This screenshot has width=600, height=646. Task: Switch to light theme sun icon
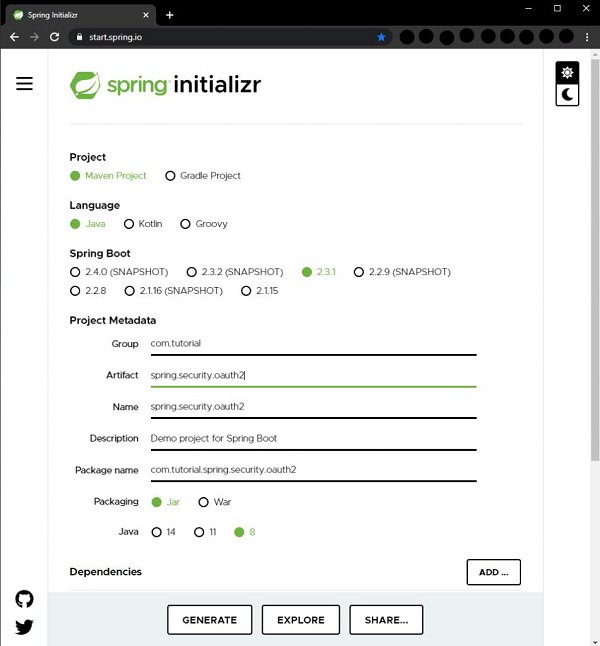point(567,73)
